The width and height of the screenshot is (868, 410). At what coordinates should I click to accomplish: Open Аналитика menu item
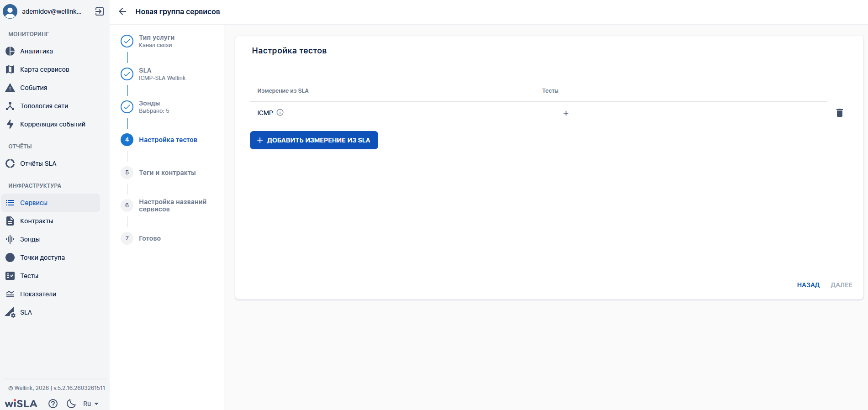(x=50, y=51)
